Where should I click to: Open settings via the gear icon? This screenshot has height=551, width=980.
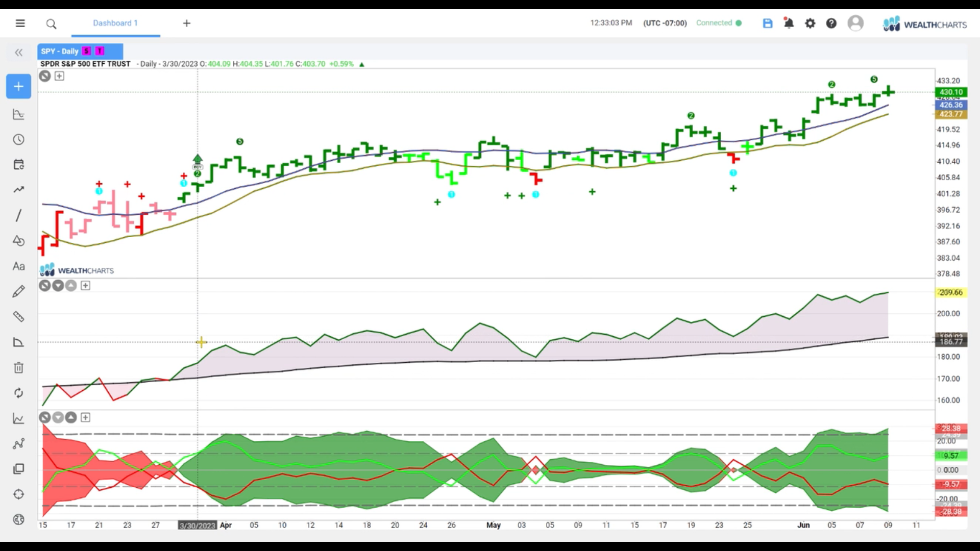click(810, 23)
